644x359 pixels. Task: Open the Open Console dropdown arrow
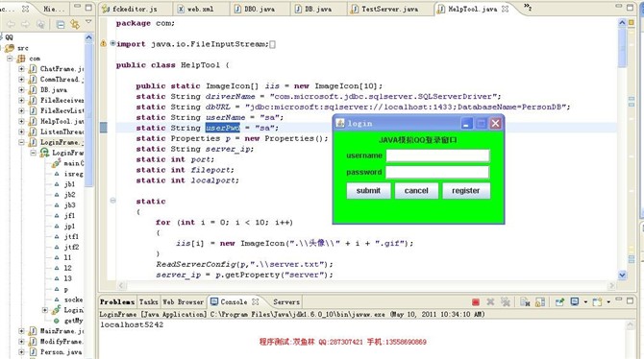[608, 302]
